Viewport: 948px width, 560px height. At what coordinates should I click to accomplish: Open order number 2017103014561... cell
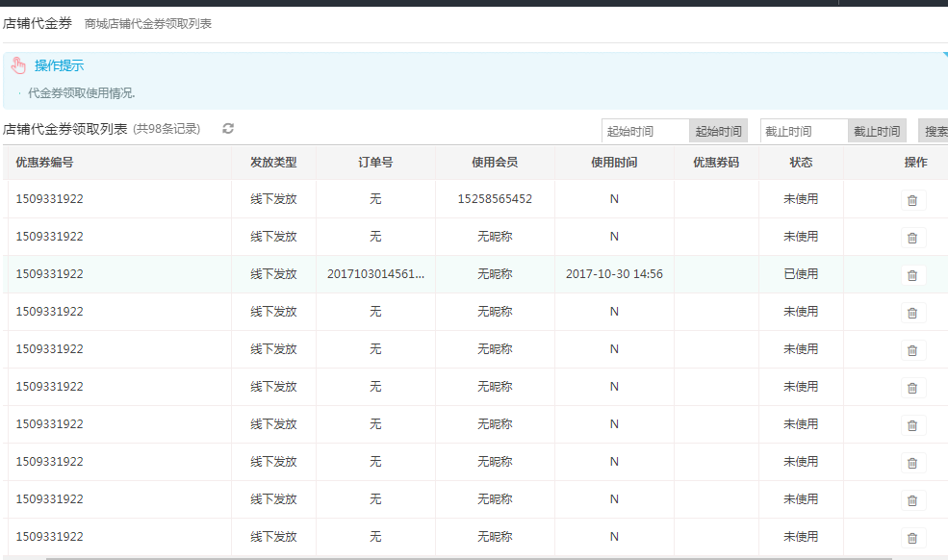(375, 274)
